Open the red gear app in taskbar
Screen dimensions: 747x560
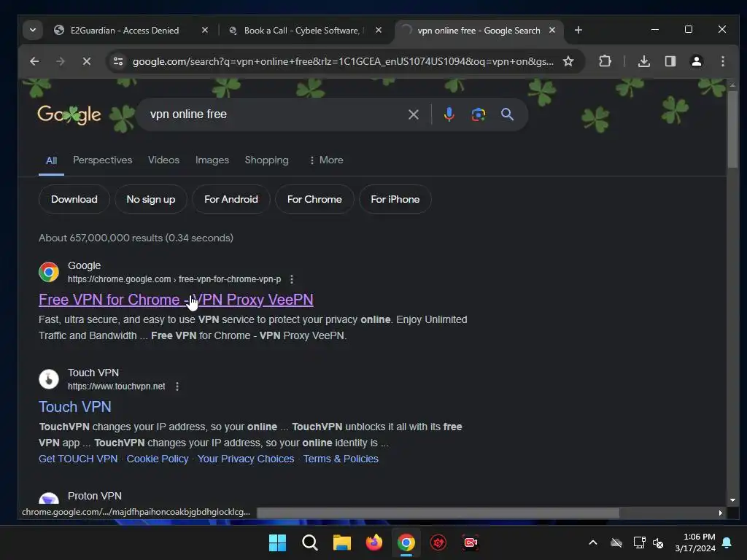pyautogui.click(x=438, y=542)
